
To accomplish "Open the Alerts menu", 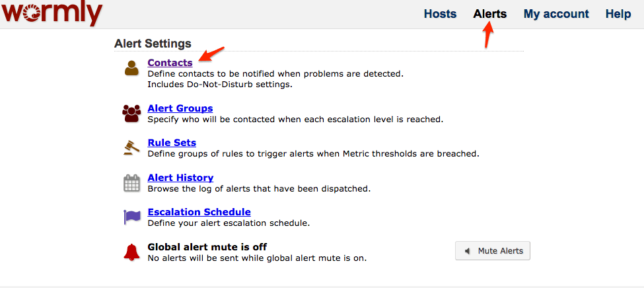I will pos(490,14).
